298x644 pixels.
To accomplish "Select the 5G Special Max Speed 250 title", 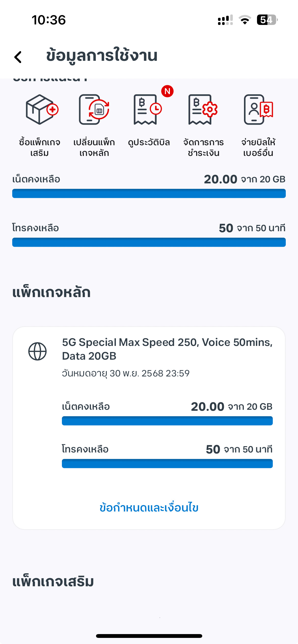I will pos(167,349).
